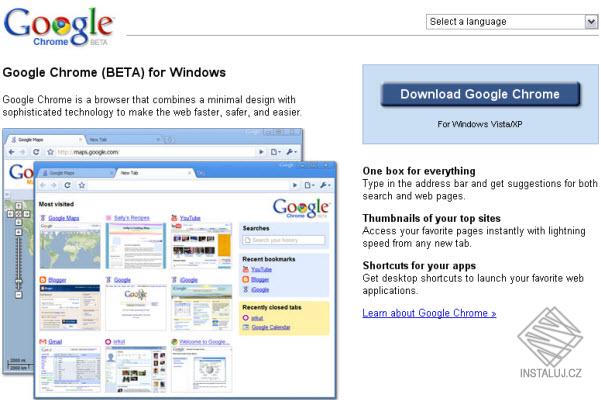601x400 pixels.
Task: Click the back arrow in the front New Tab window
Action: coord(43,185)
